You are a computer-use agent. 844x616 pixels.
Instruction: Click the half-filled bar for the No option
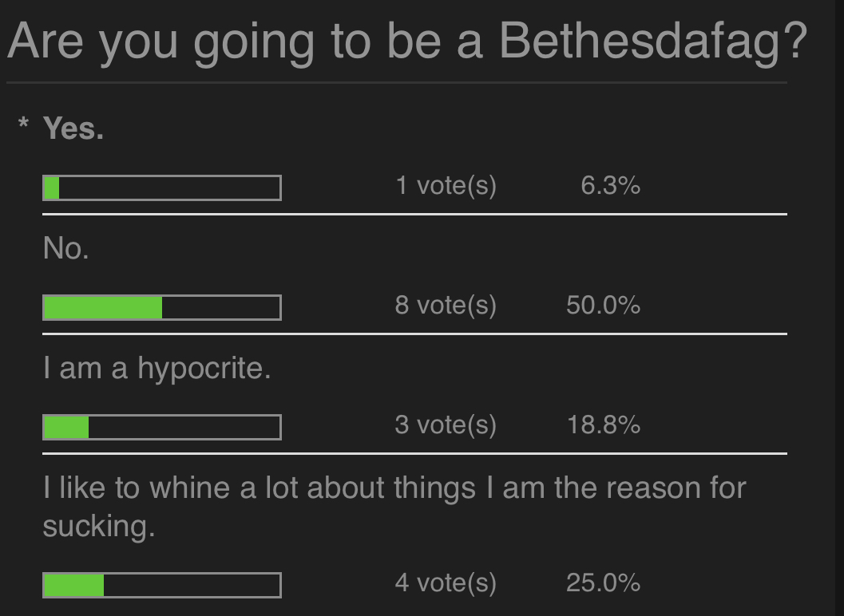[162, 307]
